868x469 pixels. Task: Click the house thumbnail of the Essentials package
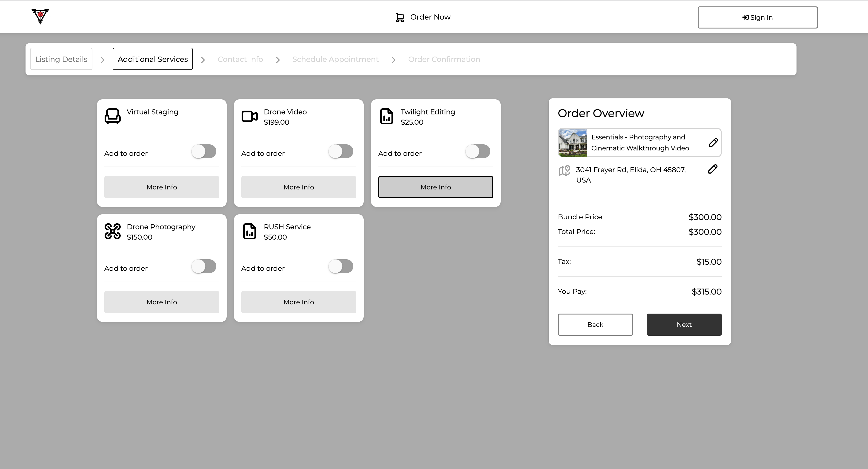click(572, 143)
